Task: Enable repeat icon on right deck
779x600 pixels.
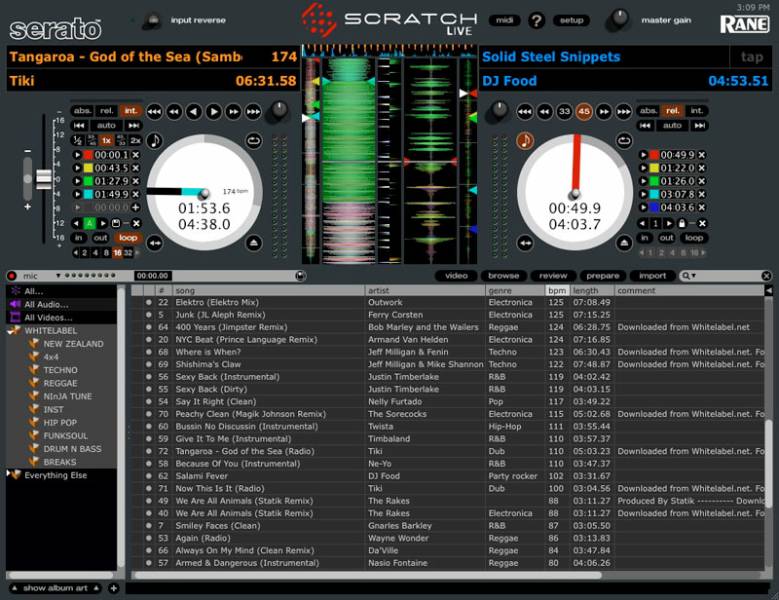Action: coord(624,141)
